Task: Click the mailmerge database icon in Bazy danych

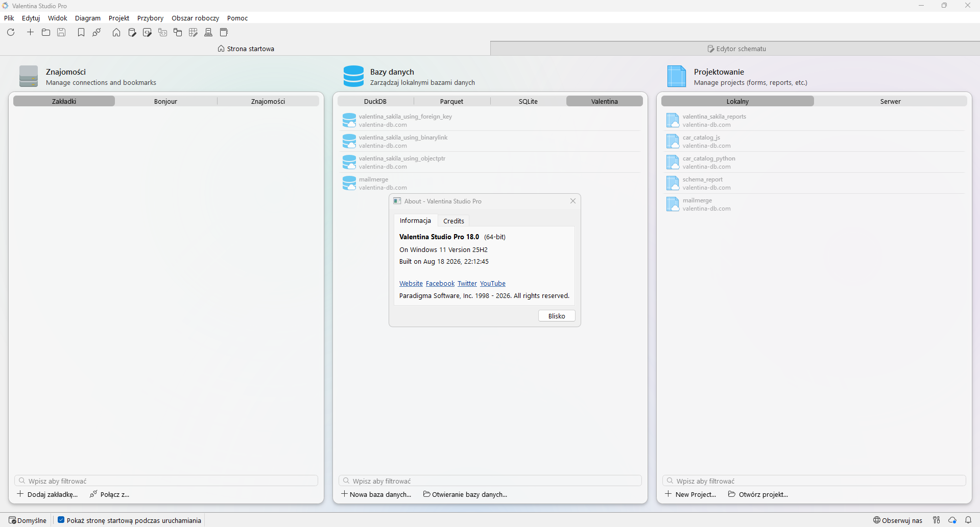Action: [349, 184]
